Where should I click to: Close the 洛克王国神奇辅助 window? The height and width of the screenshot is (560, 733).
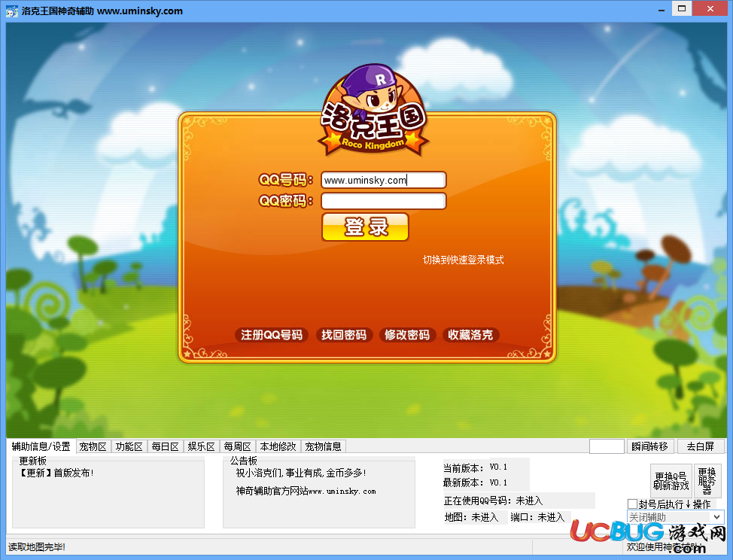[x=710, y=9]
